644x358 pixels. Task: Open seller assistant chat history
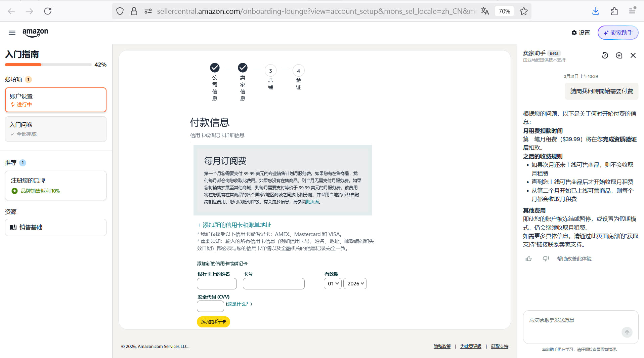(605, 55)
